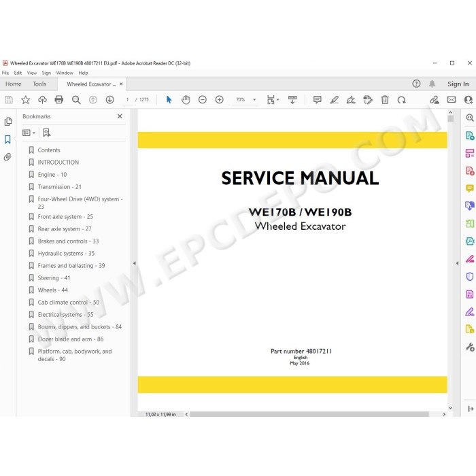This screenshot has width=476, height=476.
Task: Open the Edit menu
Action: pos(18,73)
